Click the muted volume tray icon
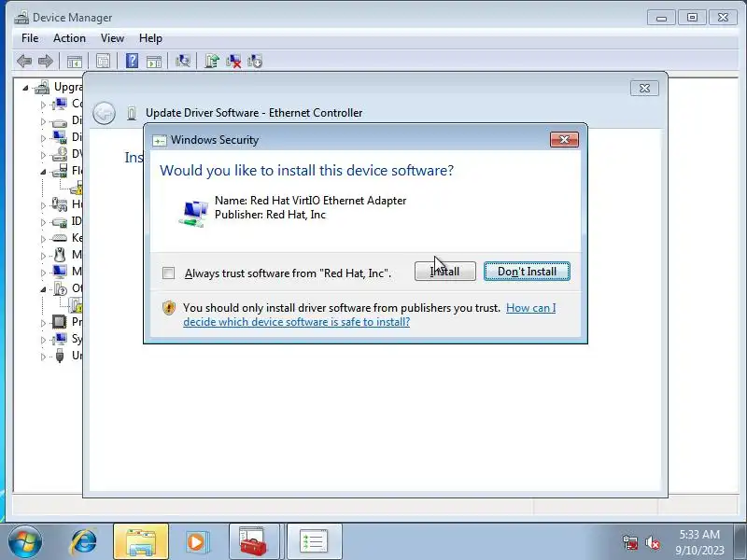This screenshot has width=747, height=560. (x=652, y=542)
